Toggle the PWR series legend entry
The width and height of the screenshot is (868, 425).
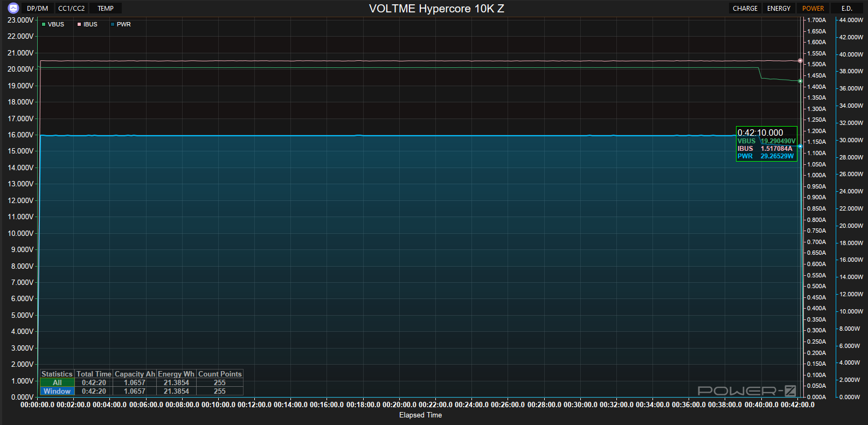[121, 24]
